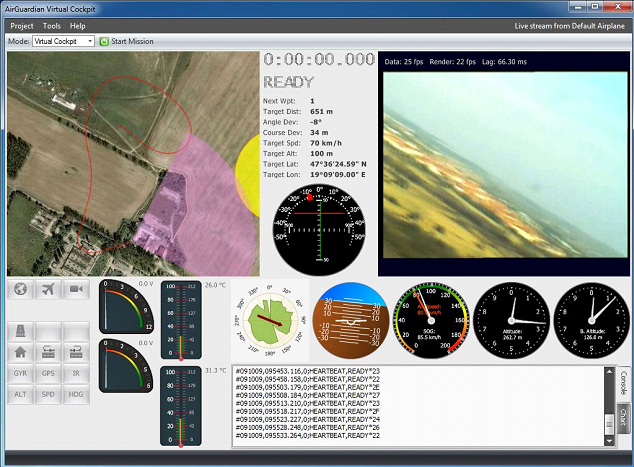Screen dimensions: 634x467
Task: Open the Project menu
Action: [x=22, y=25]
